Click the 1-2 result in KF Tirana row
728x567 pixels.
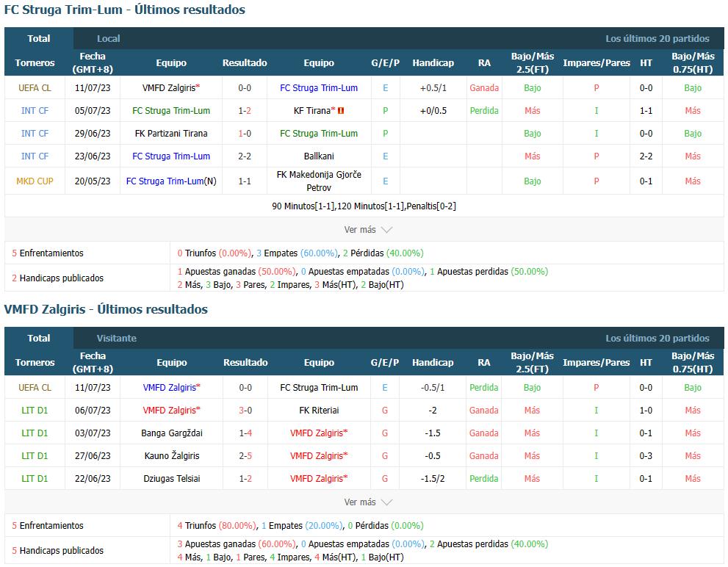click(x=245, y=110)
